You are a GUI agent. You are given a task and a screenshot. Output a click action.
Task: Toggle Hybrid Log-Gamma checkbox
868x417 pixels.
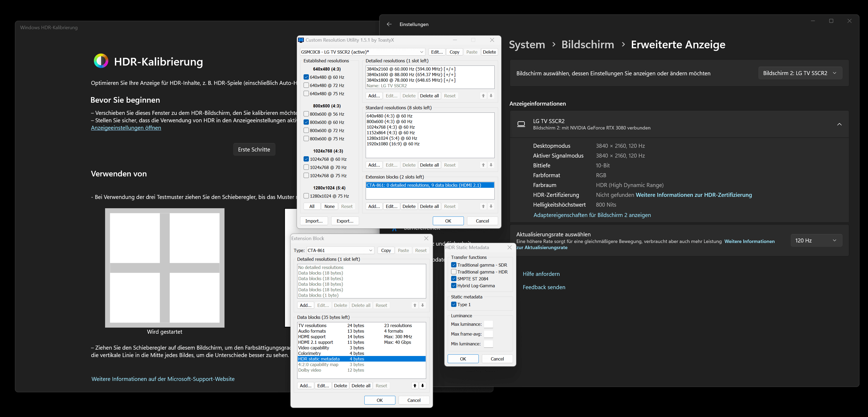click(454, 286)
